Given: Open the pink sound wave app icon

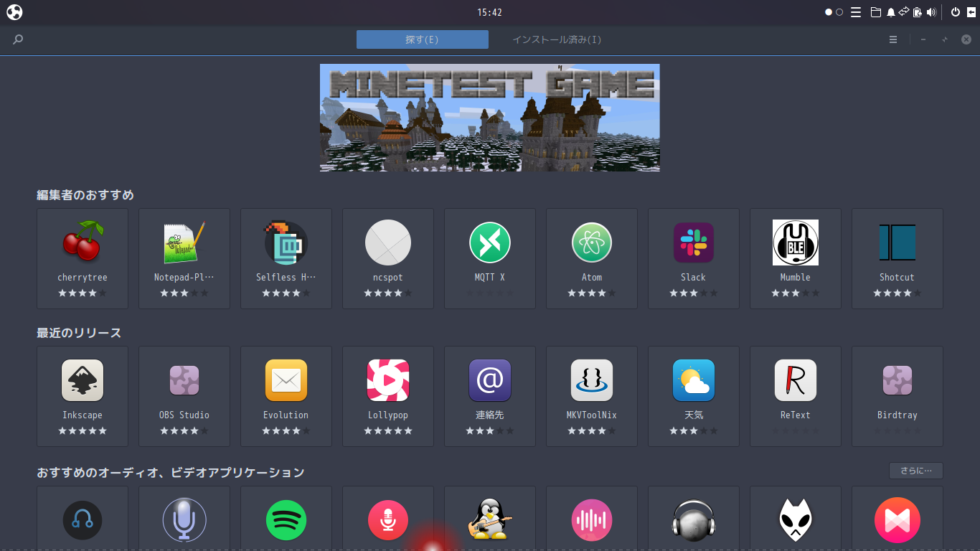Looking at the screenshot, I should tap(592, 520).
